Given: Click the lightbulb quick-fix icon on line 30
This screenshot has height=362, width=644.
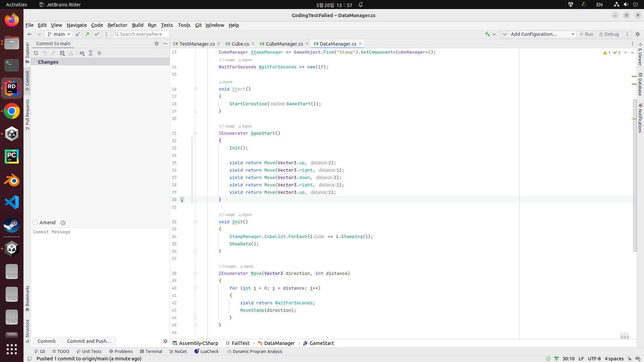Looking at the screenshot, I should 182,199.
